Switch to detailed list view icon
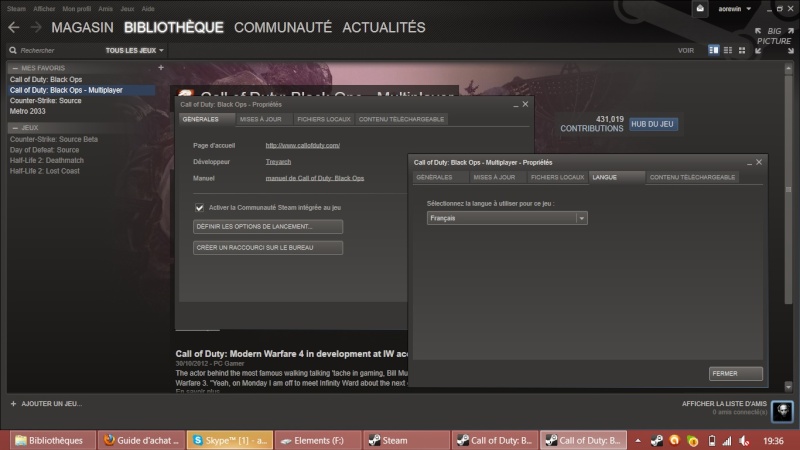This screenshot has width=800, height=450. pos(713,50)
